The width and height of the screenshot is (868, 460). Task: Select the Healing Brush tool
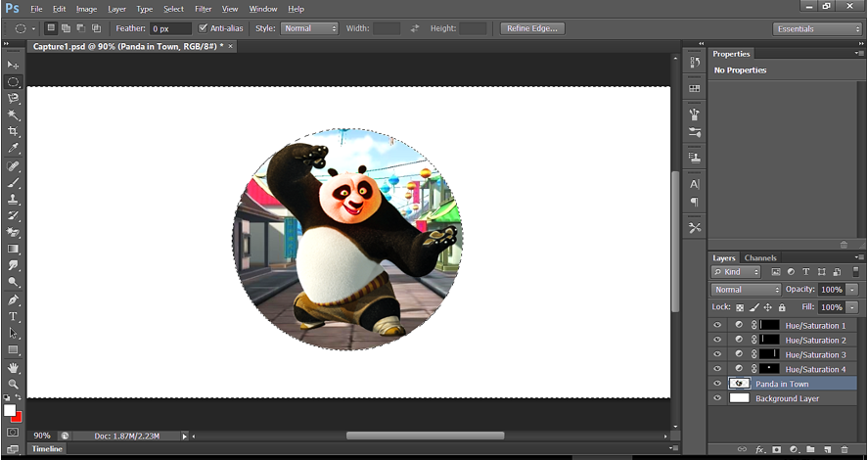(13, 166)
